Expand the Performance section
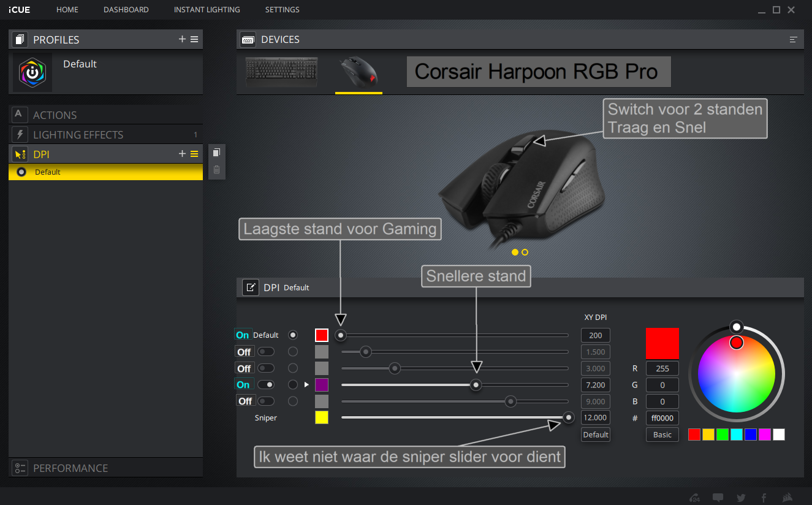This screenshot has height=505, width=812. coord(105,468)
